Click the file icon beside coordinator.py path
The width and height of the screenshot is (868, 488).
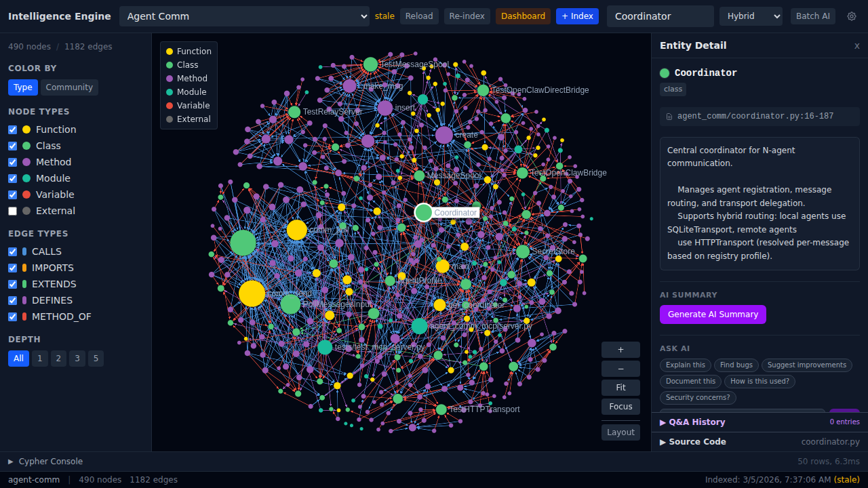coord(669,117)
